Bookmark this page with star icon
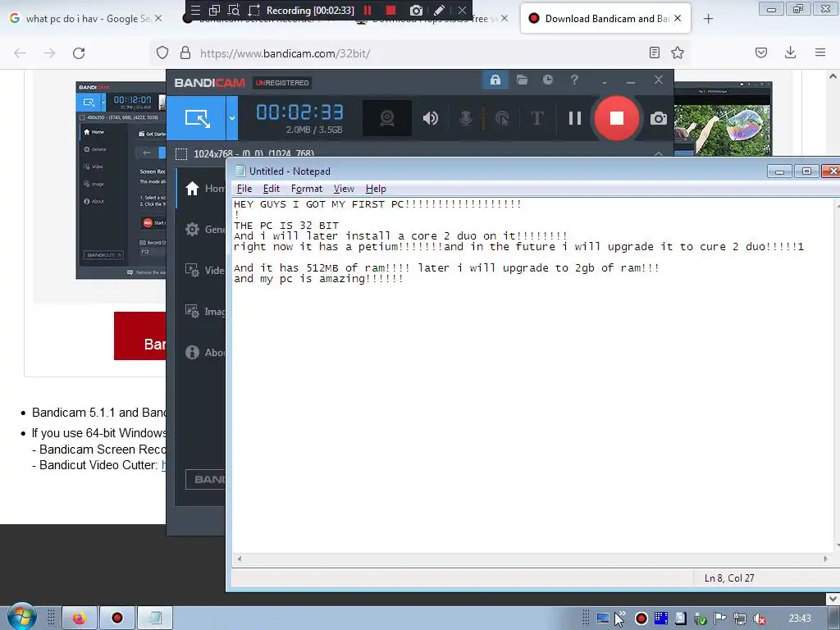The width and height of the screenshot is (840, 630). pos(678,52)
